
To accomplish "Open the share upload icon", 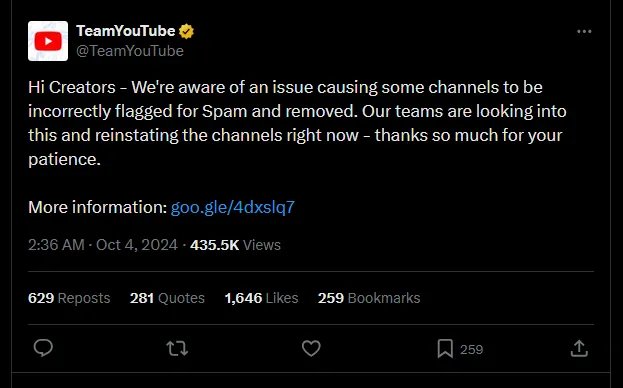I will [579, 348].
